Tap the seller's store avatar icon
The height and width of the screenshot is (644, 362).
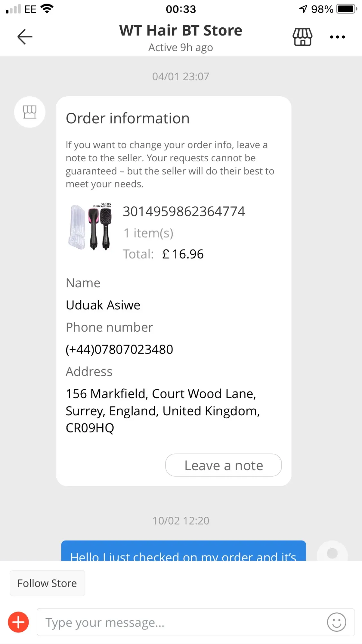point(30,112)
